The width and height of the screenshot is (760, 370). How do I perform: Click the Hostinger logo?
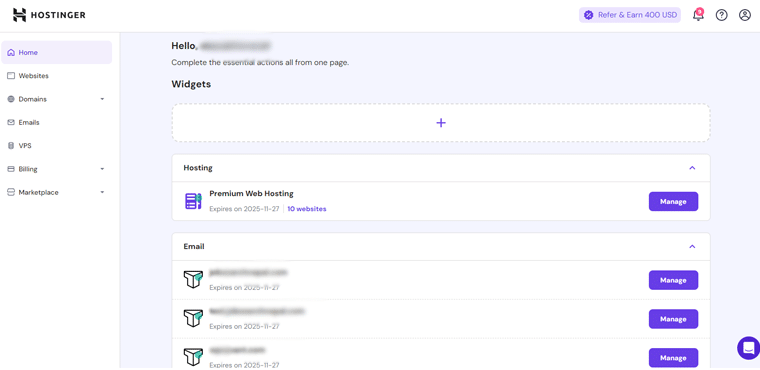[x=49, y=15]
